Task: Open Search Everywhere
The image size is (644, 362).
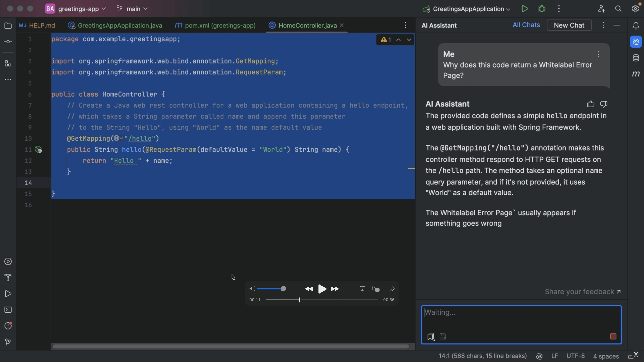Action: (x=618, y=9)
